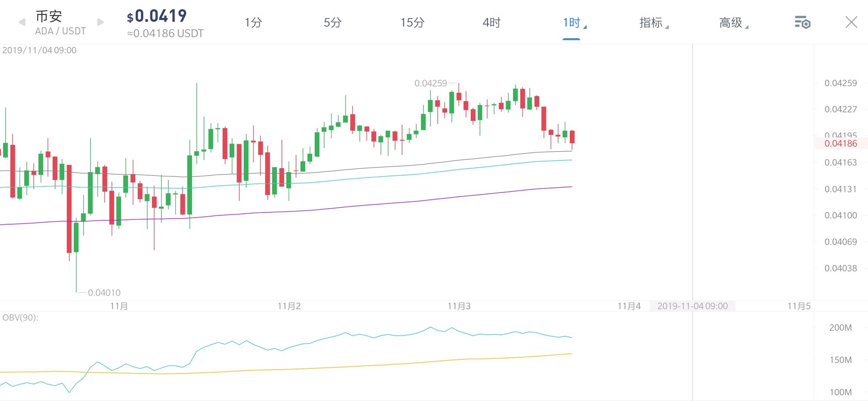This screenshot has width=868, height=401.
Task: Click the 0.04100 price axis value
Action: (841, 215)
